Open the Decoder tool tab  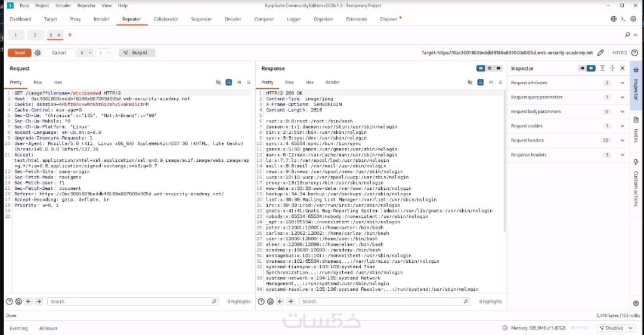pos(233,19)
